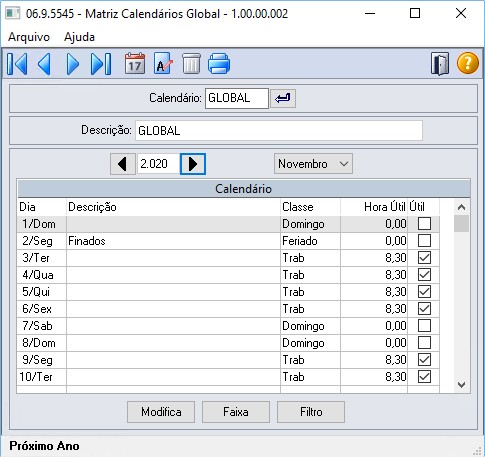Open the Novembro month dropdown
This screenshot has width=485, height=457.
[313, 164]
